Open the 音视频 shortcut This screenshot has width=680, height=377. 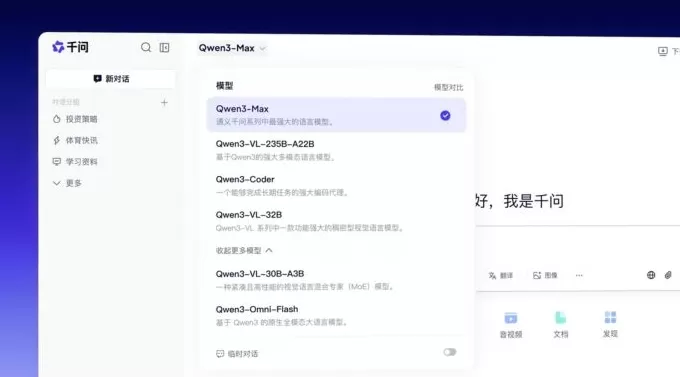[x=511, y=325]
